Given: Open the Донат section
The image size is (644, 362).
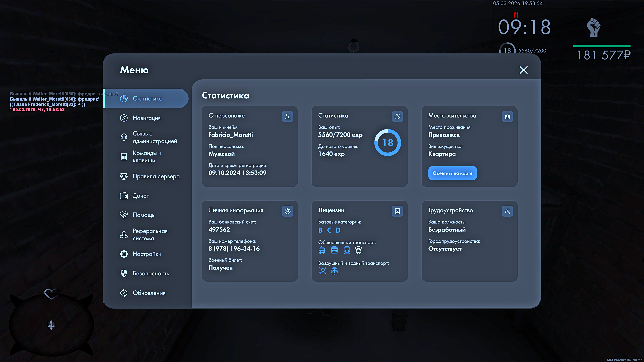Looking at the screenshot, I should pos(141,196).
